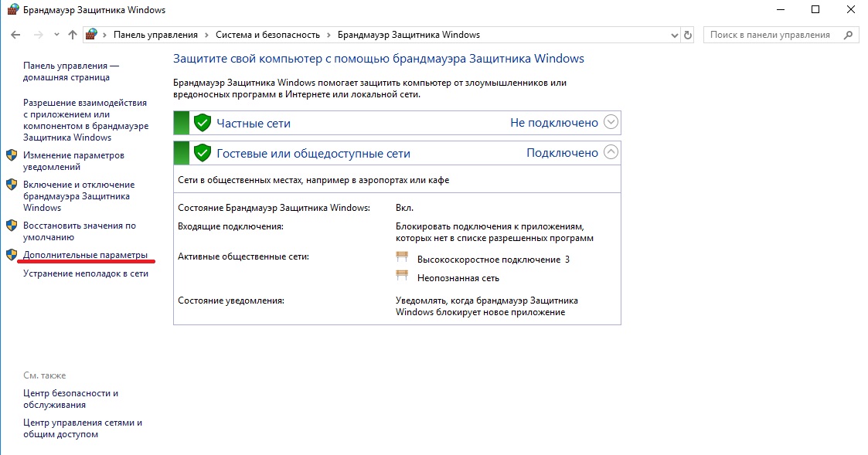Click shield icon beside 'Дополнительные параметры'
Image resolution: width=868 pixels, height=455 pixels.
[x=12, y=255]
